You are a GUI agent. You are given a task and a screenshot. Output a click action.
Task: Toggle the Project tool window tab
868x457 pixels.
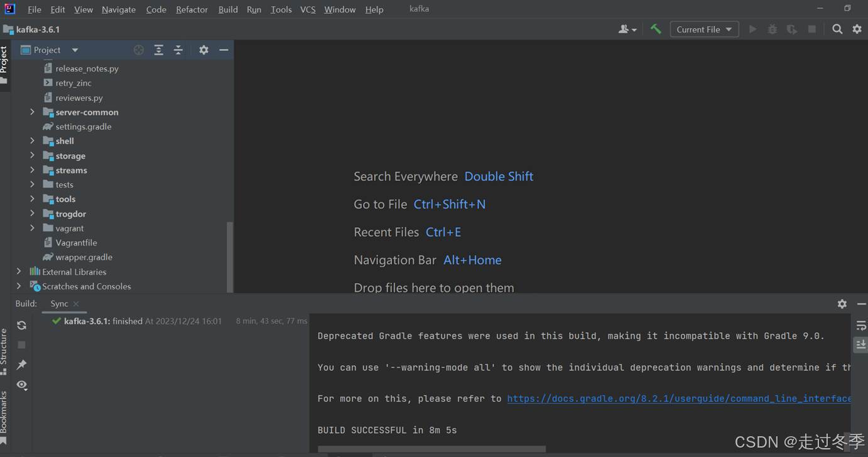pyautogui.click(x=4, y=65)
